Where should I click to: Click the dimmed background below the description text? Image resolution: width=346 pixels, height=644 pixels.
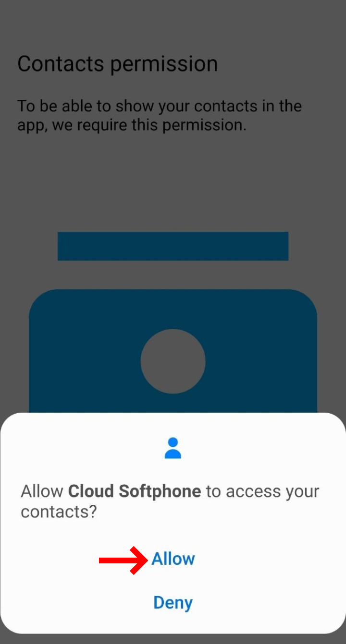click(173, 182)
